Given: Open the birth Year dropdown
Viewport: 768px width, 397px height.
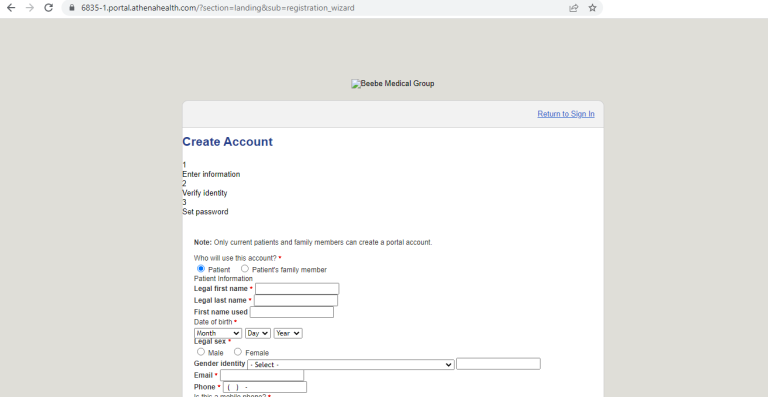Looking at the screenshot, I should pos(288,333).
